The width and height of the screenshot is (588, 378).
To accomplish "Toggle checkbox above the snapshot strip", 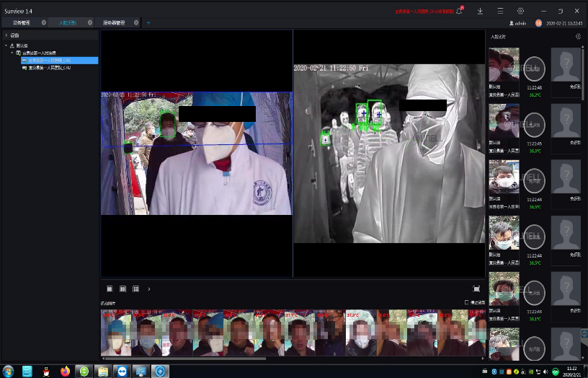I will click(x=467, y=302).
